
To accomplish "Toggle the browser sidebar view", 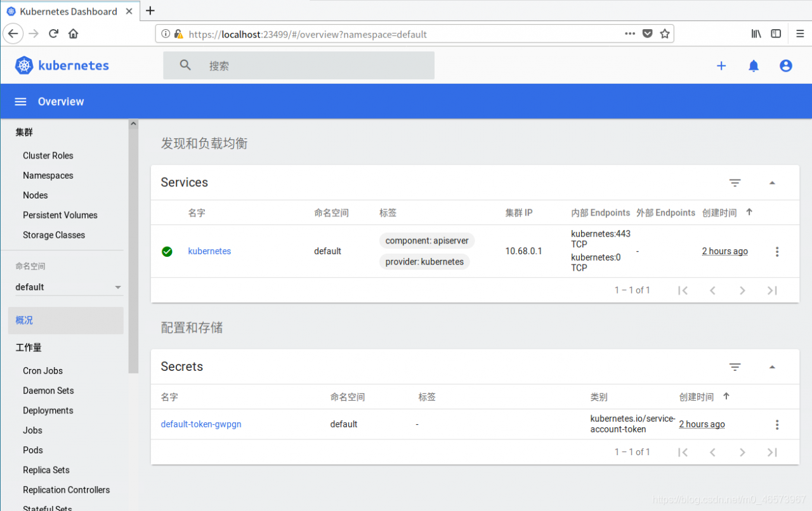I will 776,34.
